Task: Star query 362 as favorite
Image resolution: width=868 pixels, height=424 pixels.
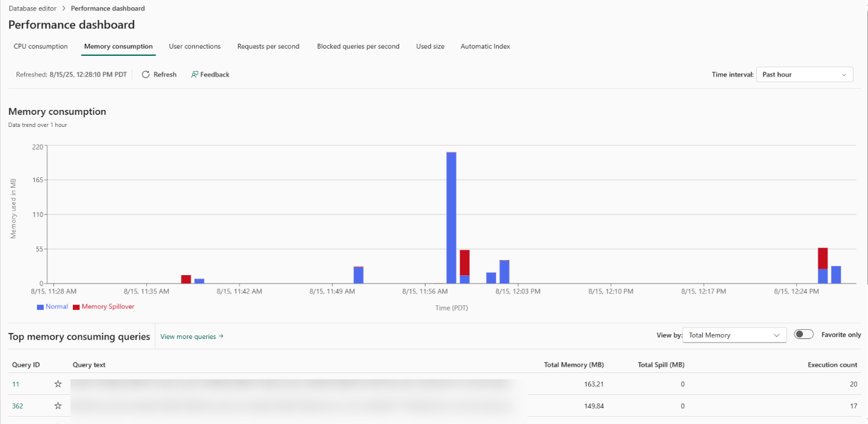Action: tap(58, 406)
